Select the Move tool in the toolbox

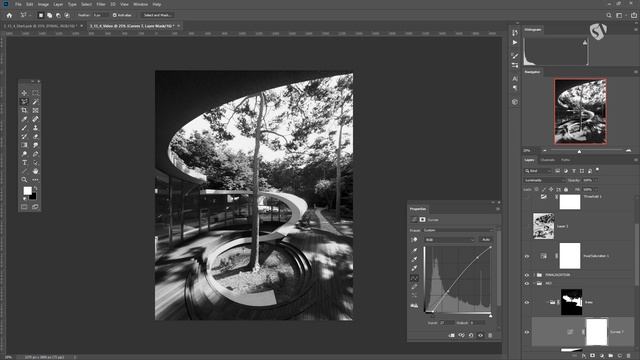coord(24,93)
